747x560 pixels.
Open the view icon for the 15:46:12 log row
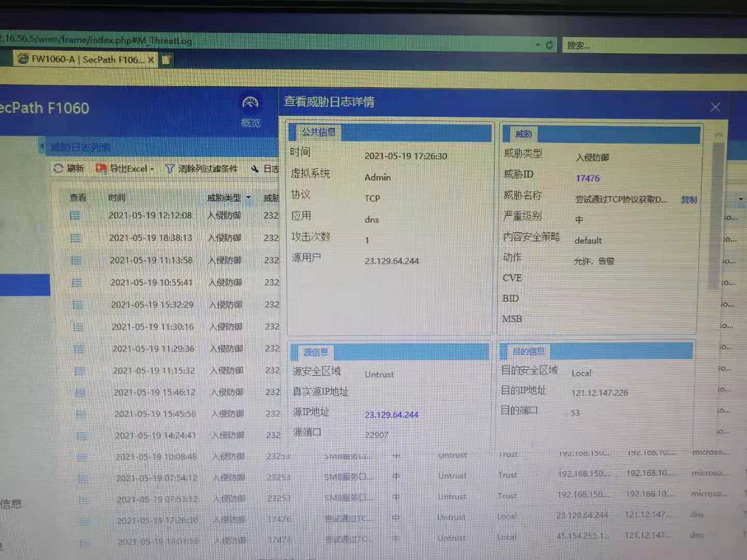click(x=80, y=393)
